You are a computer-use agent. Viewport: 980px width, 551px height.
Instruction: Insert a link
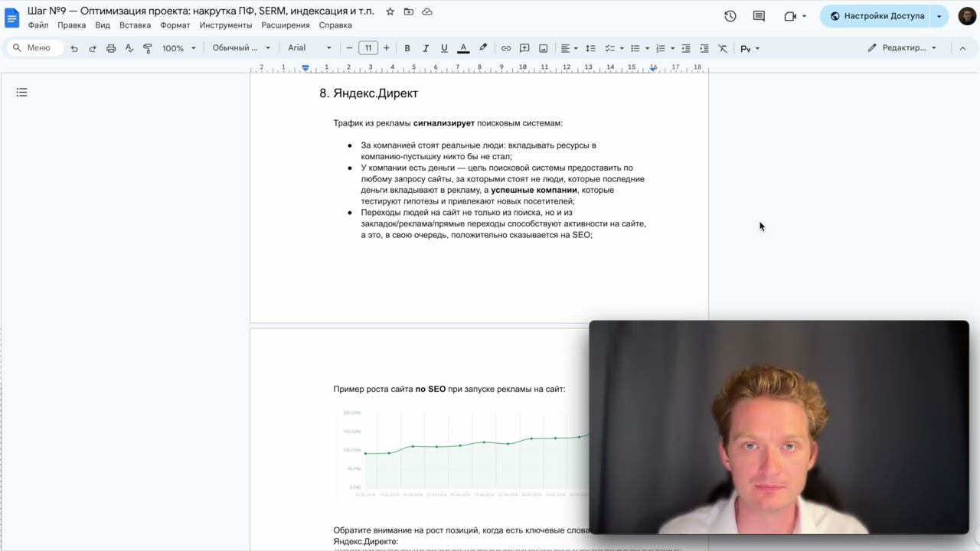pos(506,48)
